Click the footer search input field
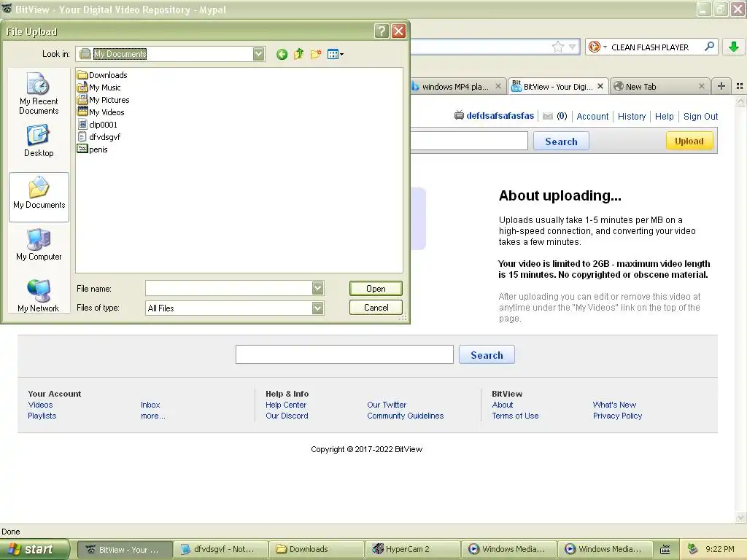747x560 pixels. coord(344,355)
